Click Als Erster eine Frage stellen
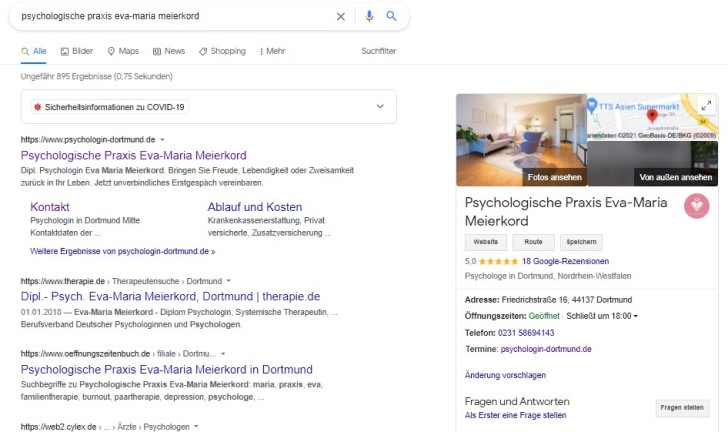 tap(515, 415)
